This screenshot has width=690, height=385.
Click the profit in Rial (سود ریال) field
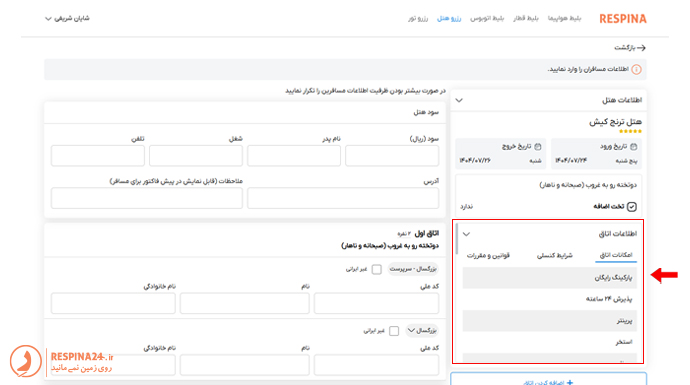click(x=392, y=156)
